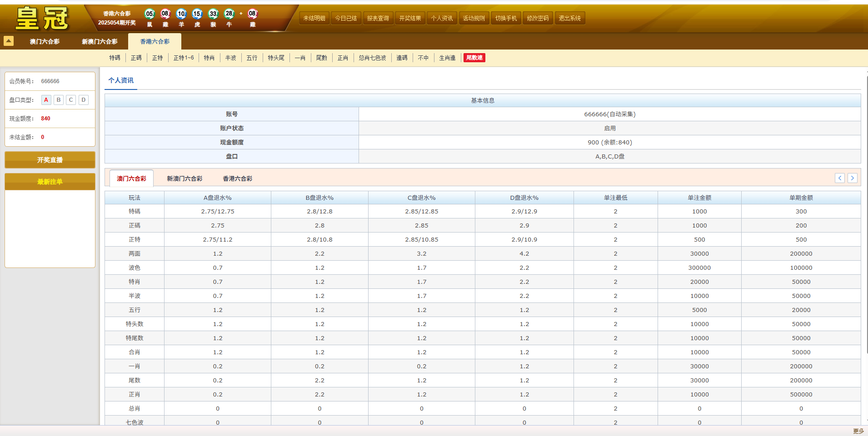The image size is (868, 436).
Task: Open the 报表查询 report query
Action: (378, 18)
